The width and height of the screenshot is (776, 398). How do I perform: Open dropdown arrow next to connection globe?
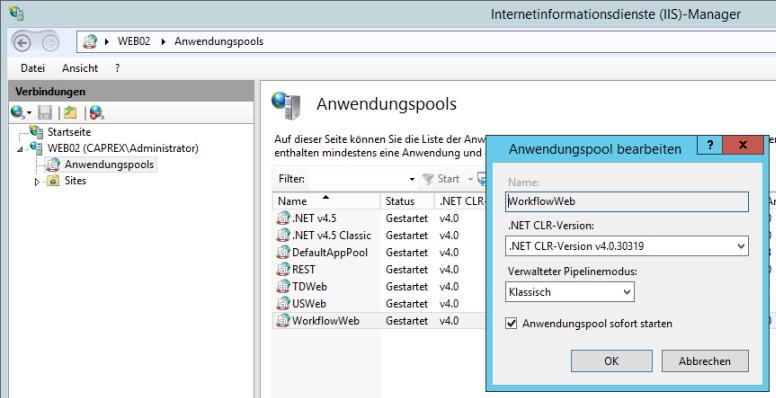click(29, 113)
